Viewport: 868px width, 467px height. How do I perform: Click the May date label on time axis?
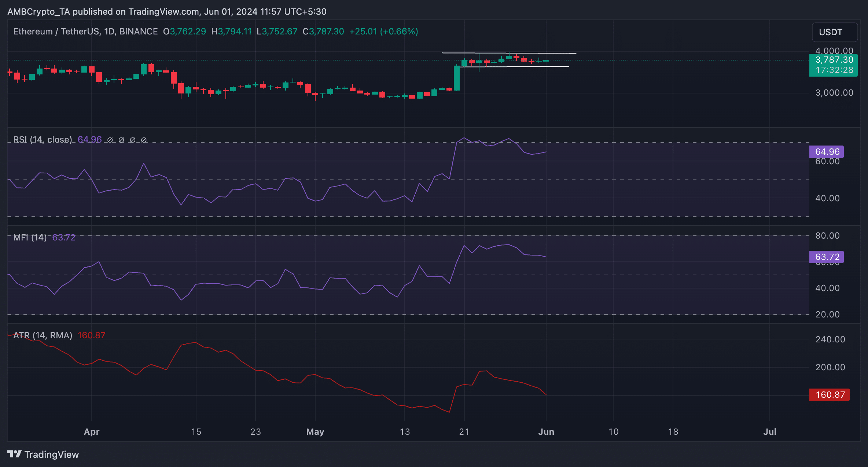pyautogui.click(x=315, y=432)
